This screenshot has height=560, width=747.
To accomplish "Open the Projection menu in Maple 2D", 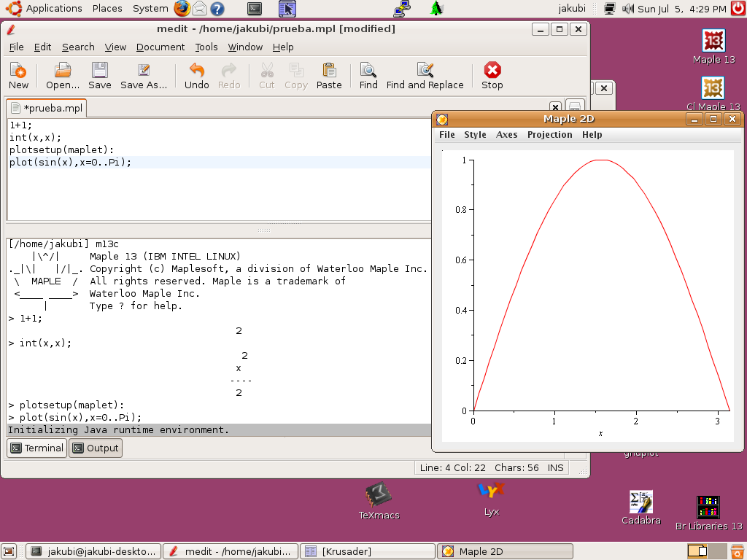I will point(549,135).
